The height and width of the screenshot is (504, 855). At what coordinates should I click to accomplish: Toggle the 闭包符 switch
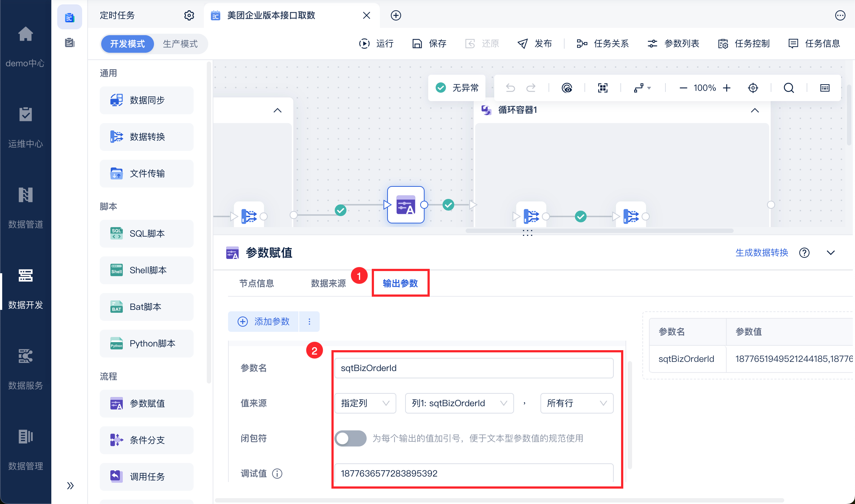click(x=350, y=438)
